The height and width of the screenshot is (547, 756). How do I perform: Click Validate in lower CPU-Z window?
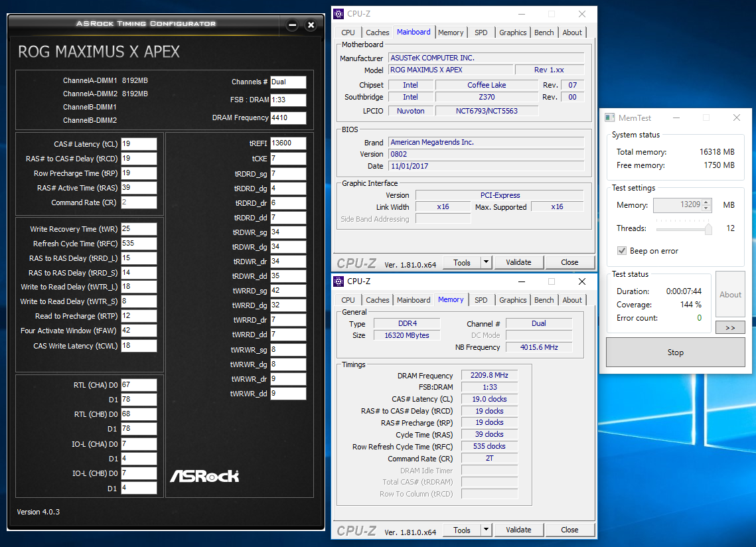(x=519, y=530)
